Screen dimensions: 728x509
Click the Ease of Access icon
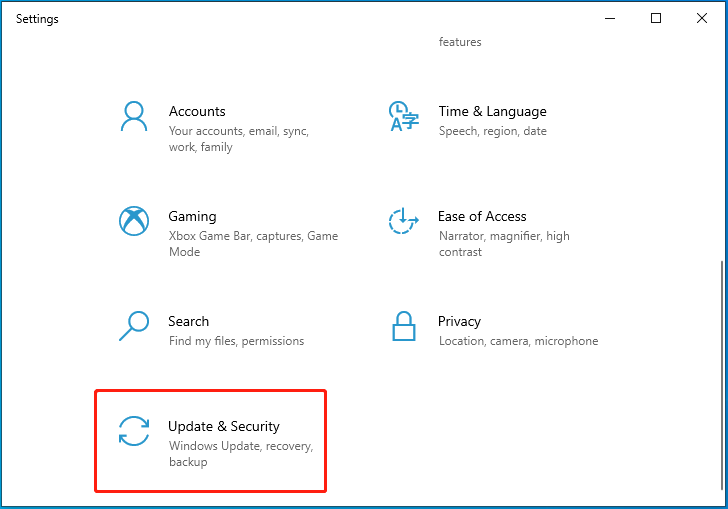tap(403, 221)
